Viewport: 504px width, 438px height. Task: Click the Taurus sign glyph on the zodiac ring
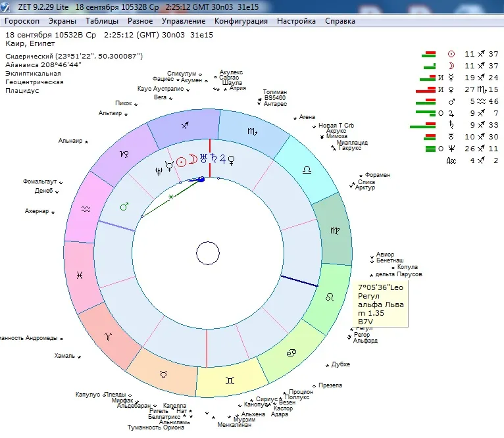[163, 374]
